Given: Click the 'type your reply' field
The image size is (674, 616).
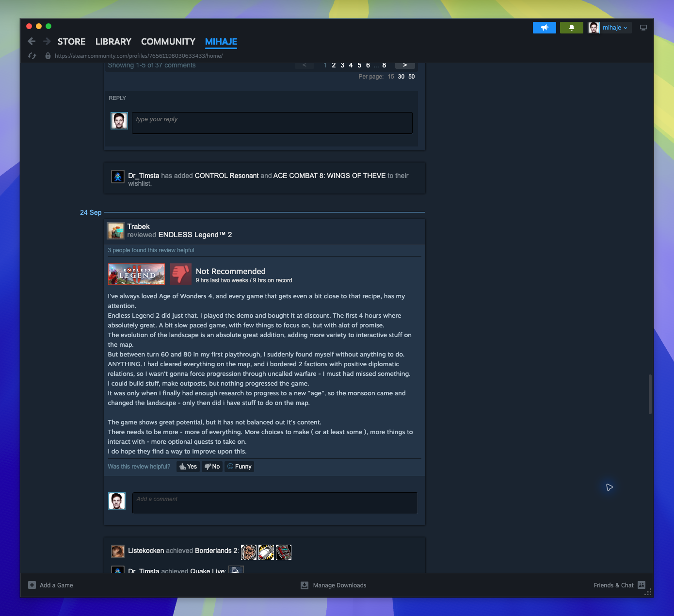Looking at the screenshot, I should pyautogui.click(x=272, y=123).
